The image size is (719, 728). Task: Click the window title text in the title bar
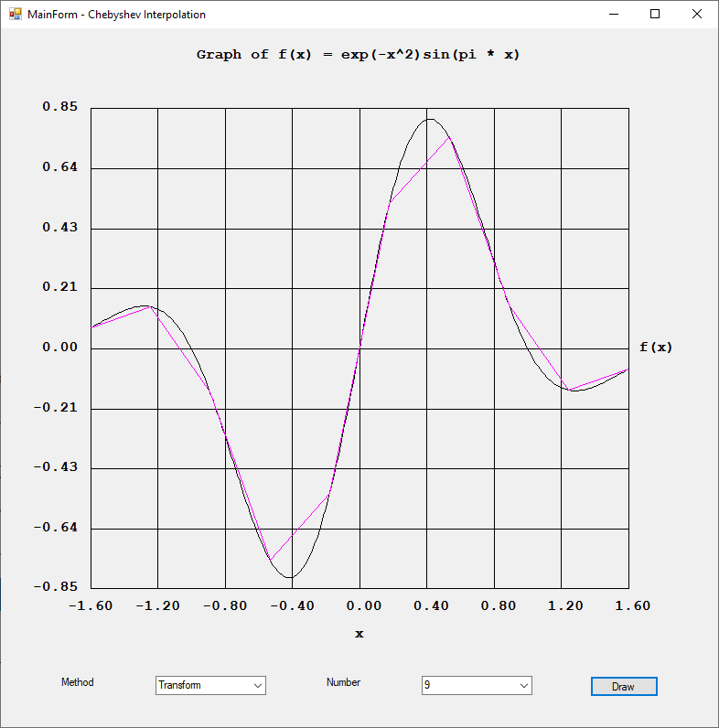point(117,15)
